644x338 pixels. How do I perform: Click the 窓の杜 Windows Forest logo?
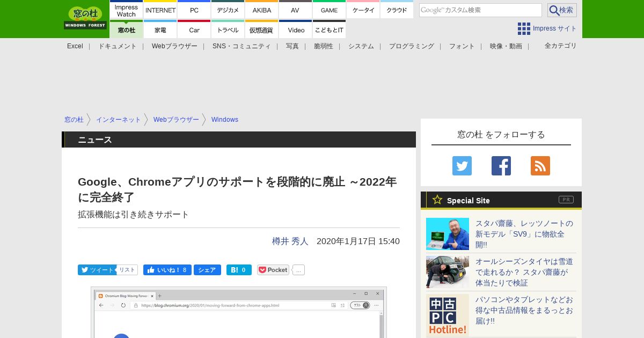click(85, 18)
